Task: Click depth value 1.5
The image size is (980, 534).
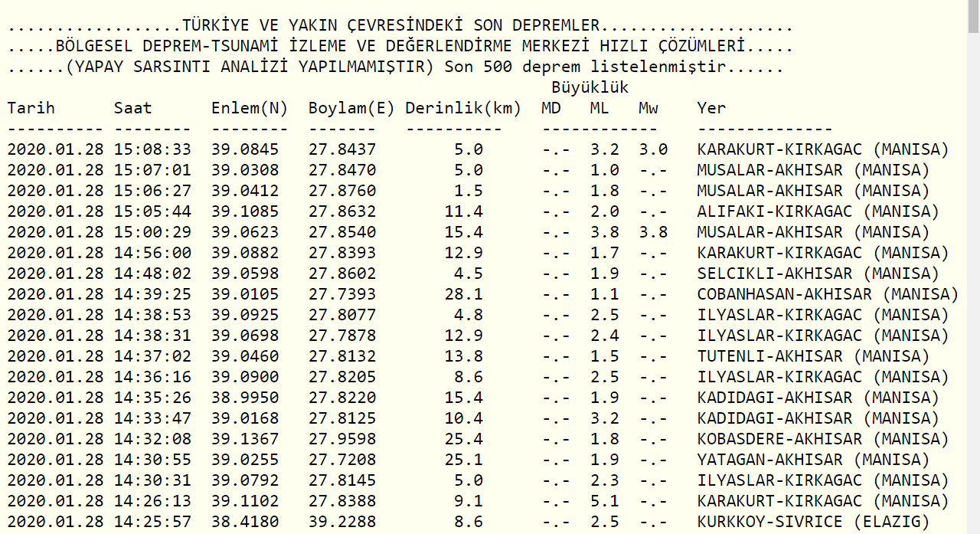Action: pos(469,191)
